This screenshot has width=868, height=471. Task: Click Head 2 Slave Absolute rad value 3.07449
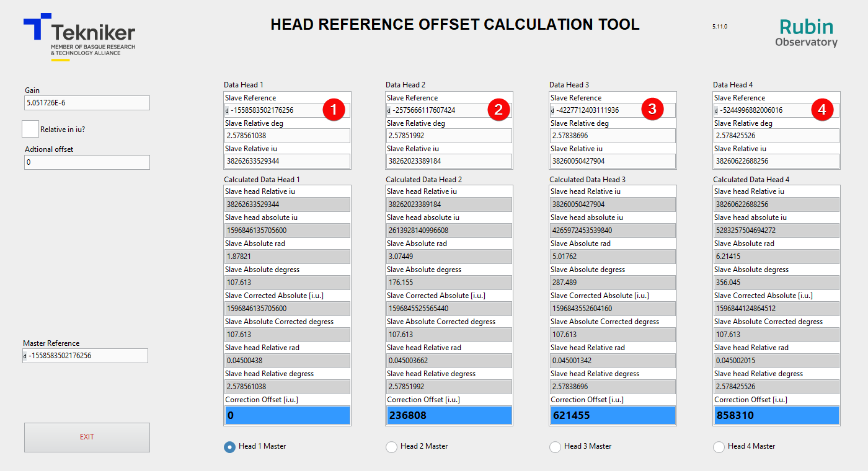[449, 257]
